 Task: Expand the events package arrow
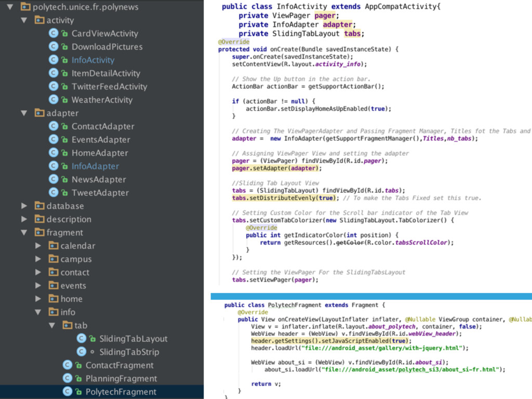click(x=38, y=285)
